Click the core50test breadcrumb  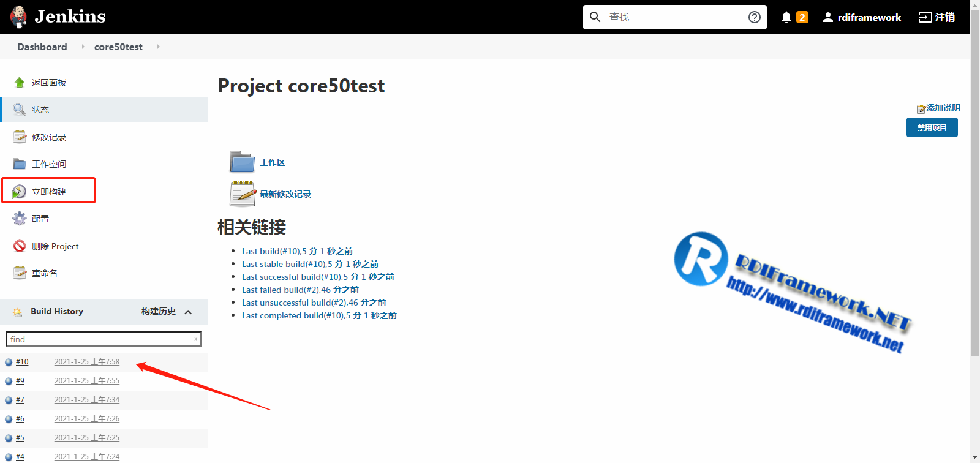118,47
